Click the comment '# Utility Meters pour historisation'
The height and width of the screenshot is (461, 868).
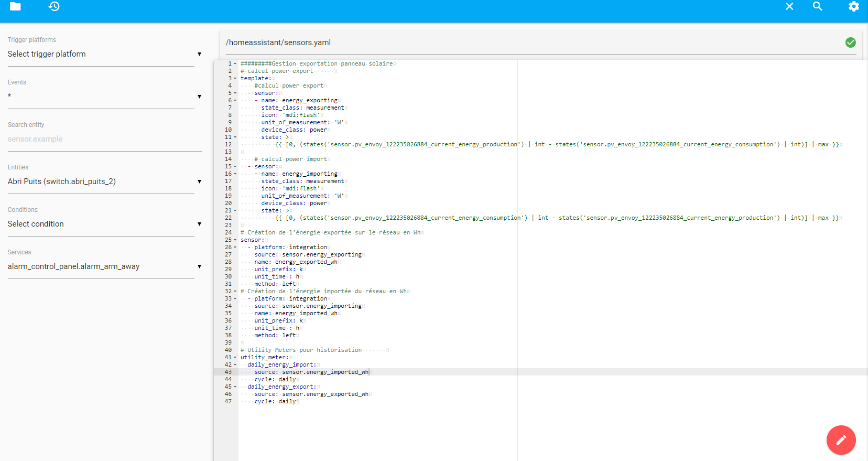coord(301,350)
